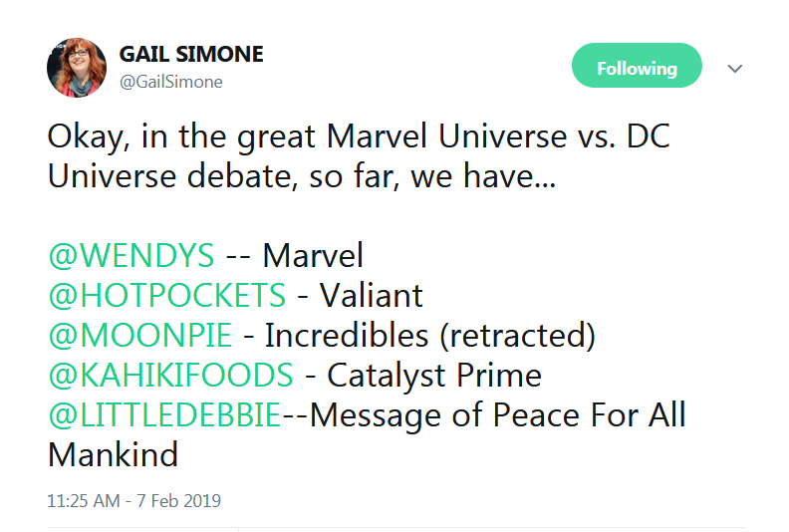Toggle the green Following button

(637, 66)
